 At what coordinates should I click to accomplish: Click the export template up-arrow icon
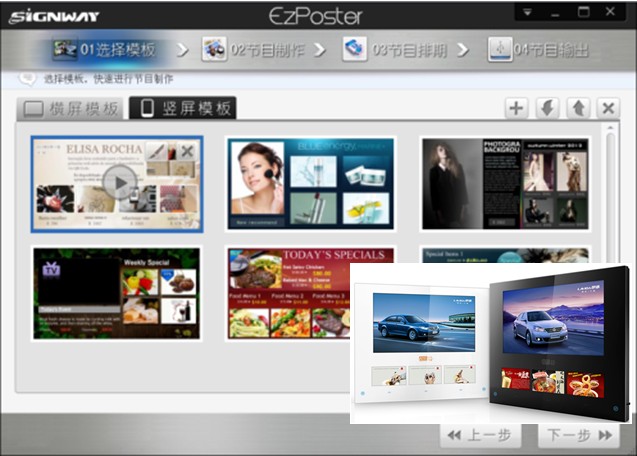[x=578, y=108]
